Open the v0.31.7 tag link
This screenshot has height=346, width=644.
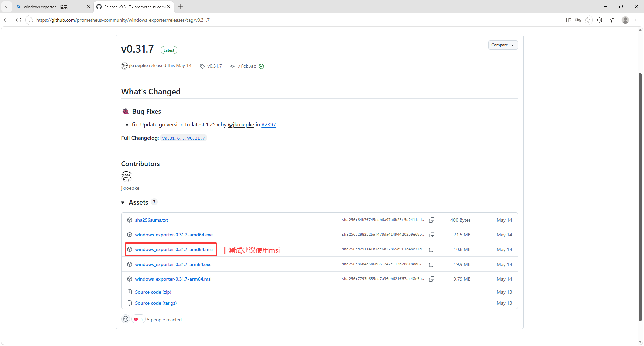tap(211, 66)
